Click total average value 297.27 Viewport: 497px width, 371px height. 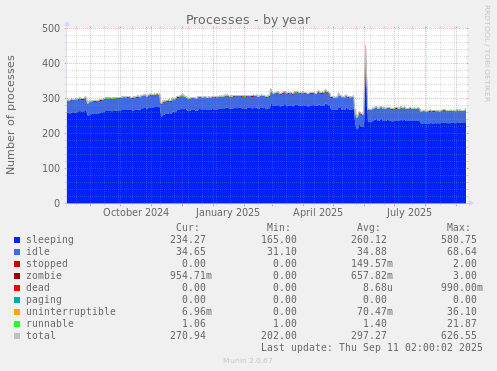(x=369, y=336)
